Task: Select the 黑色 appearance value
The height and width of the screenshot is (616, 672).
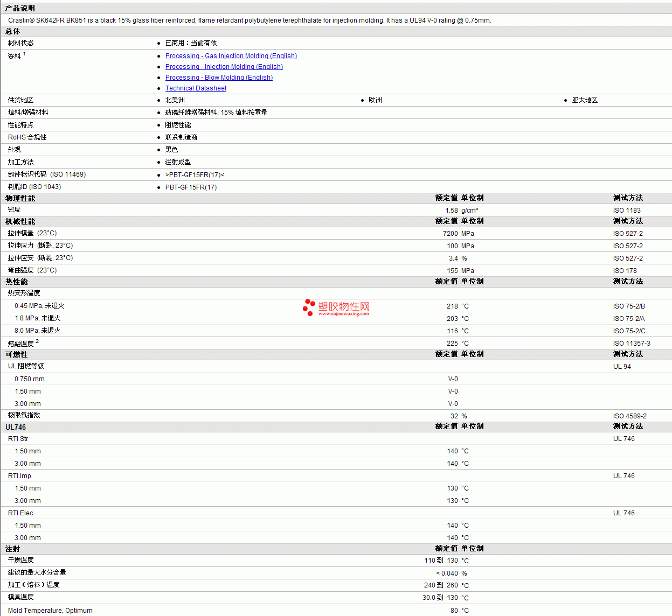Action: click(171, 150)
